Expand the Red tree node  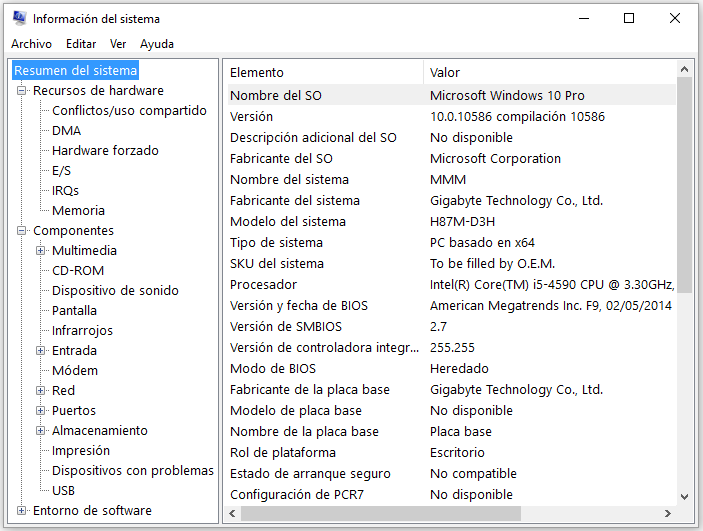pyautogui.click(x=40, y=391)
